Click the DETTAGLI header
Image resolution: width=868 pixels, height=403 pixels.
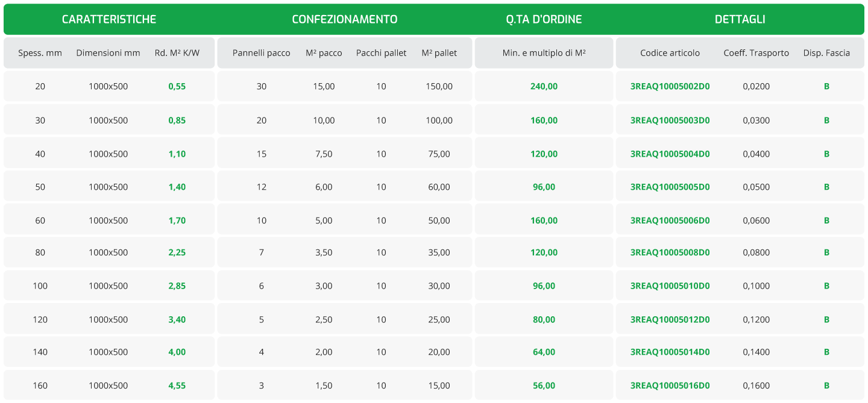coord(740,19)
